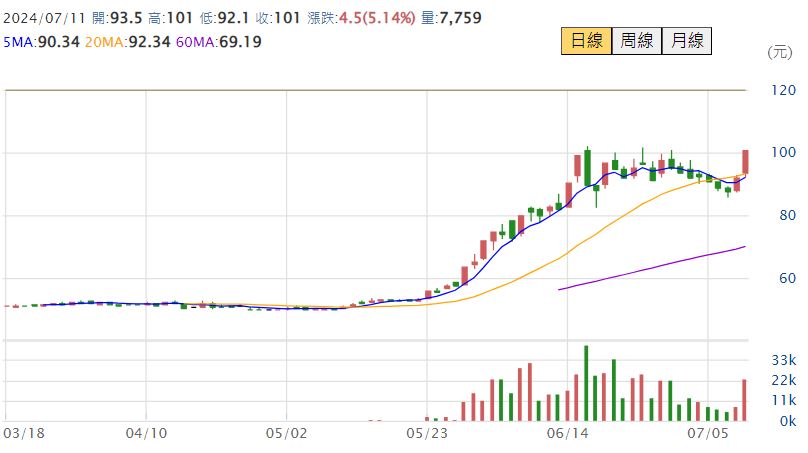Image resolution: width=808 pixels, height=453 pixels.
Task: Click the 60 price axis label
Action: 787,278
